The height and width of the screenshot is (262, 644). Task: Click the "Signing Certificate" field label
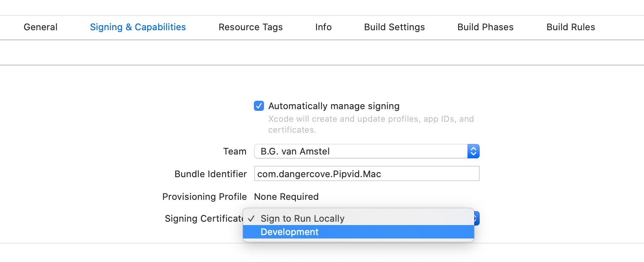coord(204,219)
